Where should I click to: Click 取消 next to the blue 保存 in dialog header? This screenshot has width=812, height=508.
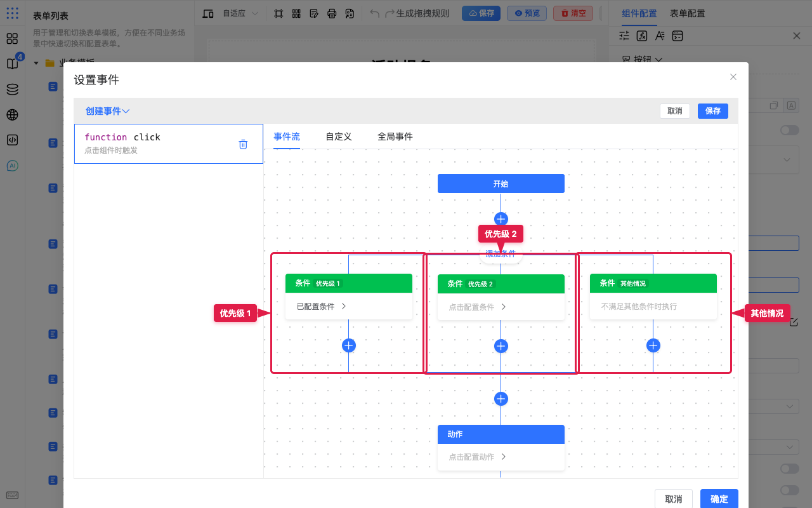pyautogui.click(x=675, y=111)
